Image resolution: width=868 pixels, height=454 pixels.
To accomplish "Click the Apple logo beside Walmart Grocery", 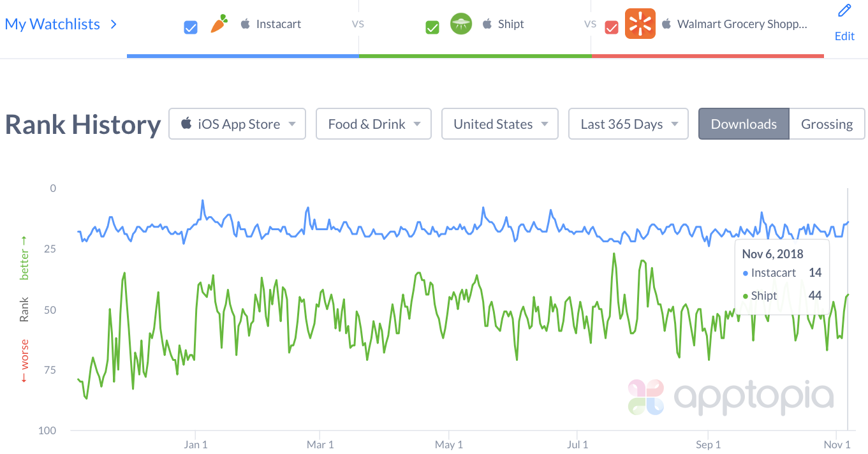I will tap(666, 25).
